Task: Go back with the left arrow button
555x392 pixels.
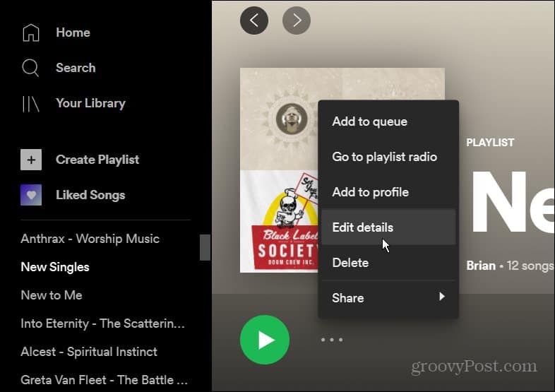Action: (254, 20)
